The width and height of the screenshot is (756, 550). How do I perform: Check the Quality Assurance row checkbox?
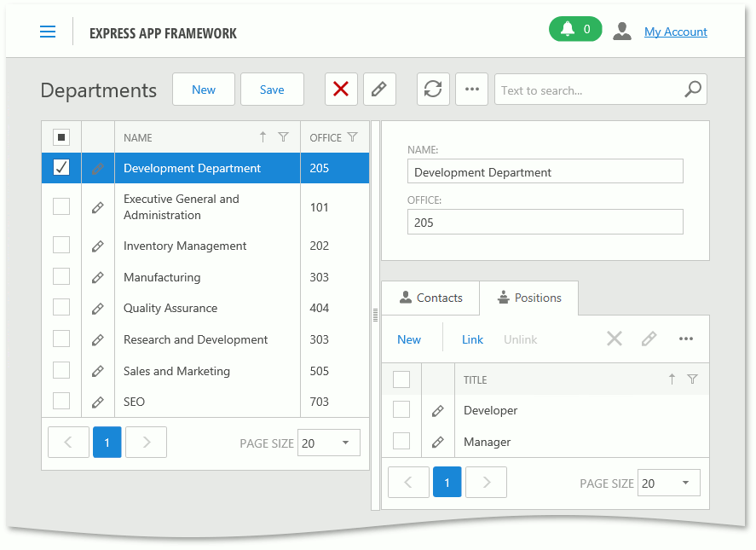click(x=61, y=308)
